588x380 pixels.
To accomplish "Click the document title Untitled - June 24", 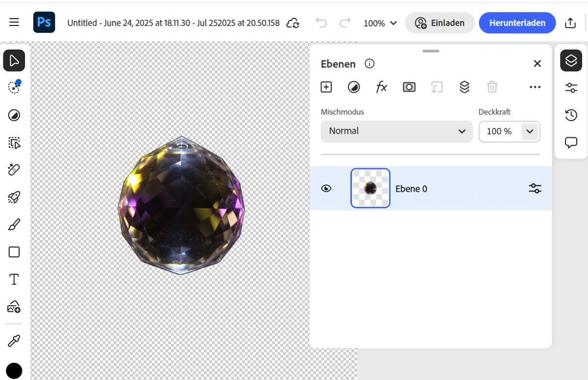I will tap(173, 23).
